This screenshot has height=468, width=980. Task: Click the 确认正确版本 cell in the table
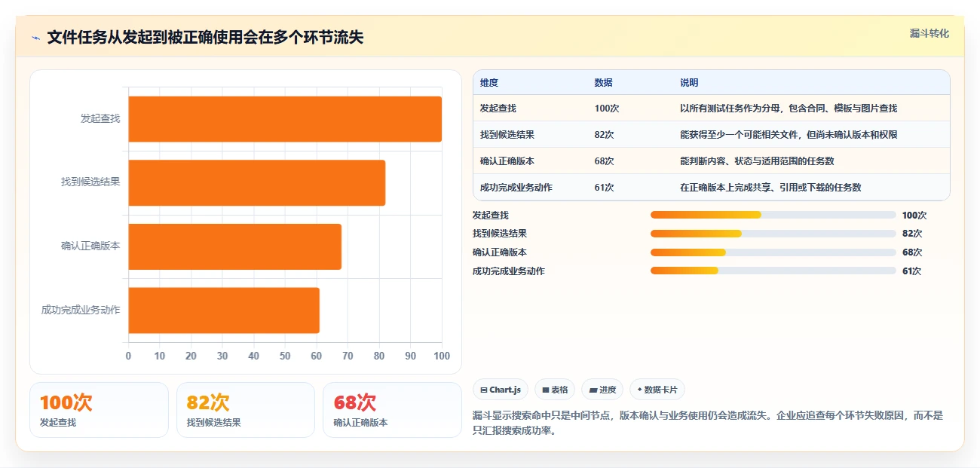click(507, 161)
